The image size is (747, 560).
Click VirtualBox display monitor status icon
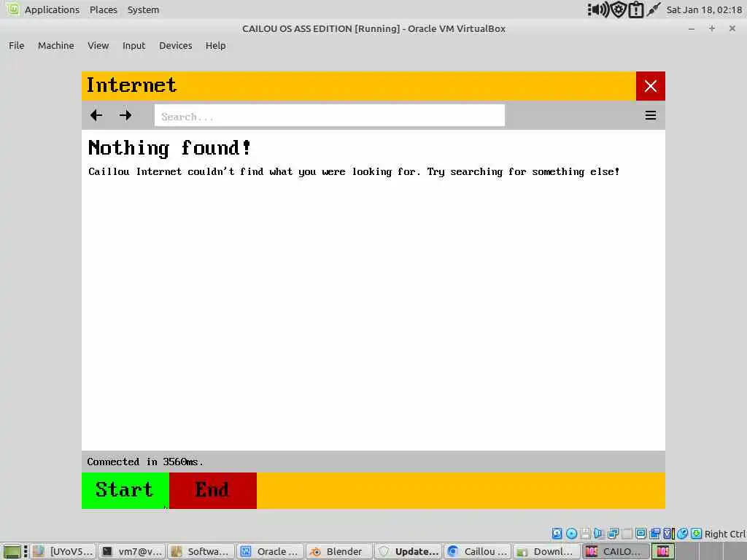coord(640,533)
